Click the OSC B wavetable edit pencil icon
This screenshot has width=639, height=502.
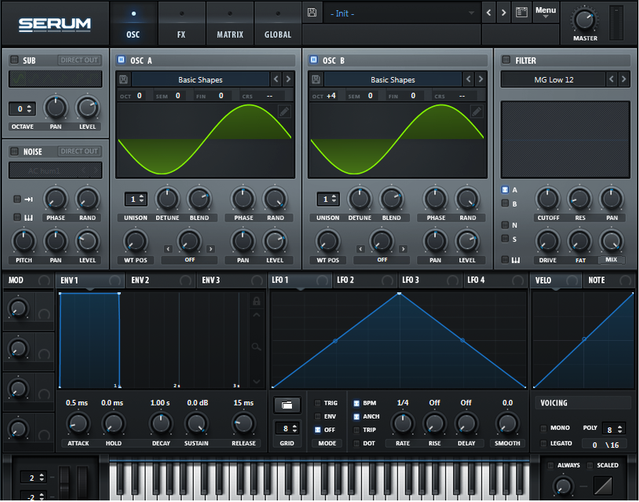pyautogui.click(x=477, y=112)
